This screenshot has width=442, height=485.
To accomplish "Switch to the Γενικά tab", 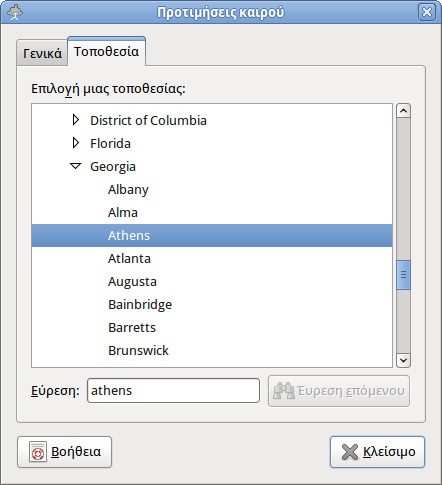I will point(42,53).
